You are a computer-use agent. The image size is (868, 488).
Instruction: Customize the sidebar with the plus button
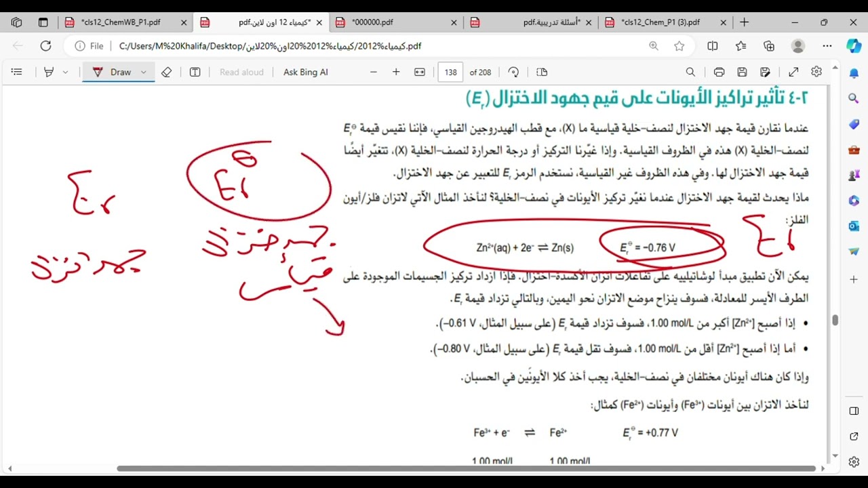click(854, 279)
